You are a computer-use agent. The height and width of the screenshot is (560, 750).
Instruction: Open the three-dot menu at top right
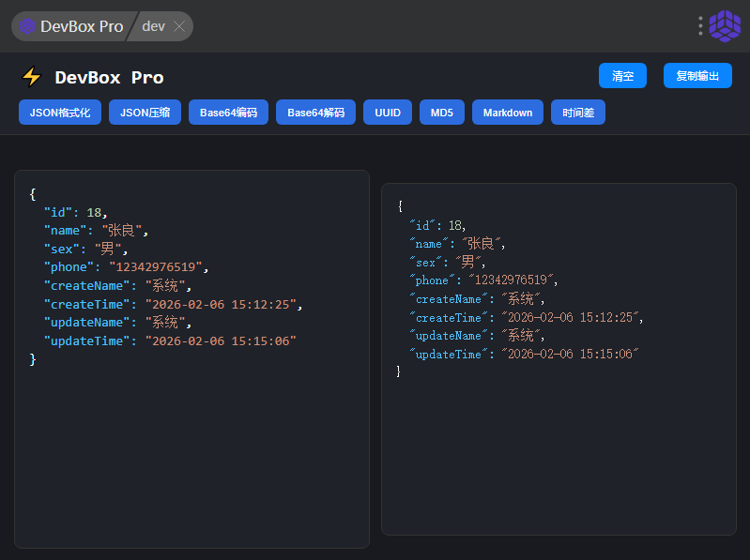click(x=700, y=26)
